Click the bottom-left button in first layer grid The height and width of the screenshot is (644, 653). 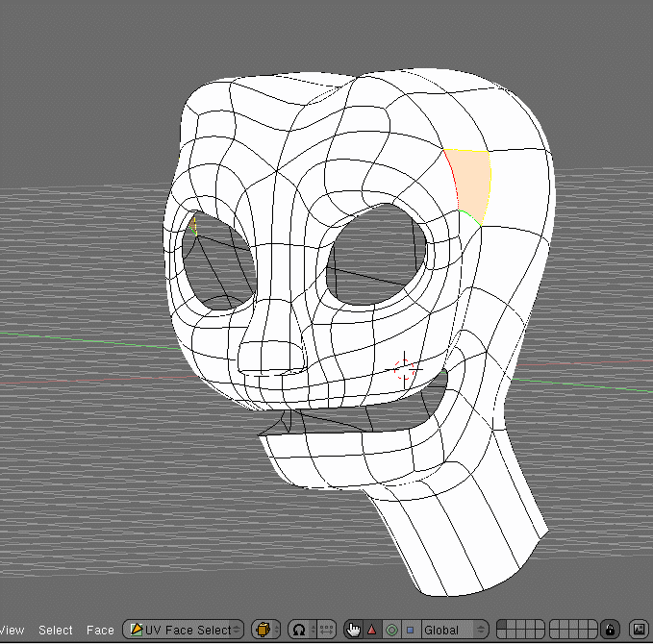[500, 635]
